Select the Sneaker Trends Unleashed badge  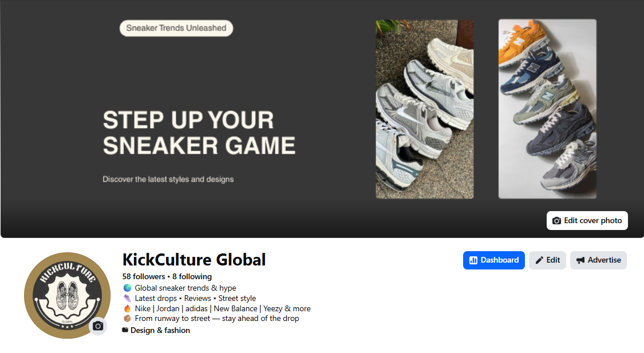tap(176, 29)
